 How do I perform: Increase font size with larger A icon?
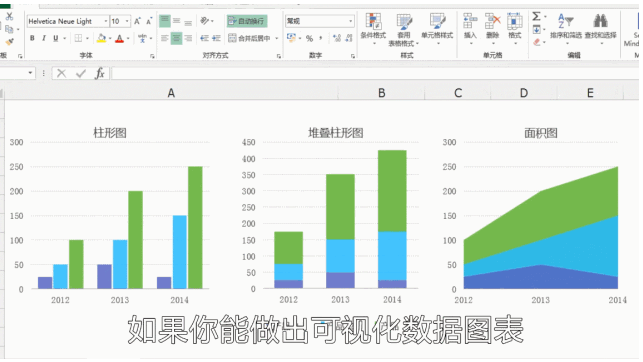(137, 21)
